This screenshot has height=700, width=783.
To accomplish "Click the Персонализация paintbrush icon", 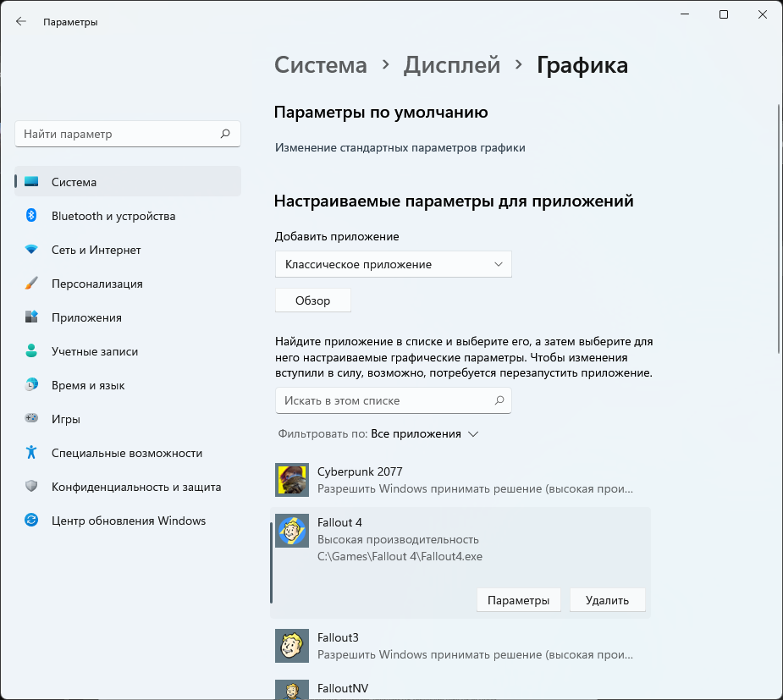I will [31, 284].
